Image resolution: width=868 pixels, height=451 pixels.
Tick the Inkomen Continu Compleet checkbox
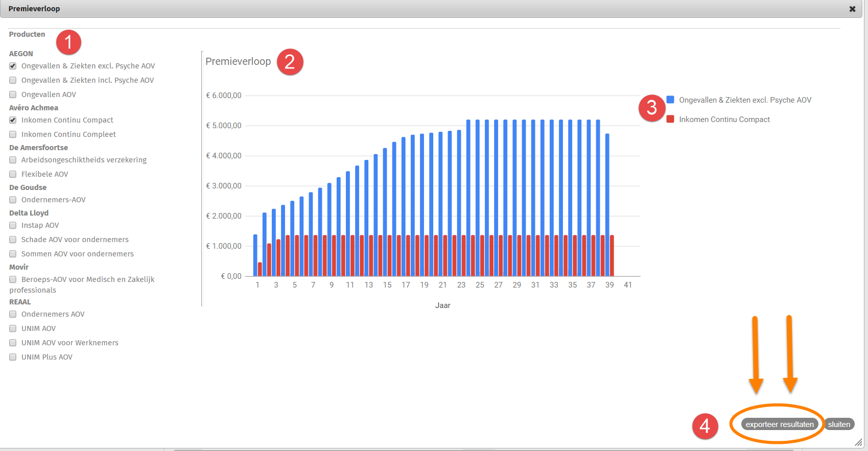tap(13, 134)
